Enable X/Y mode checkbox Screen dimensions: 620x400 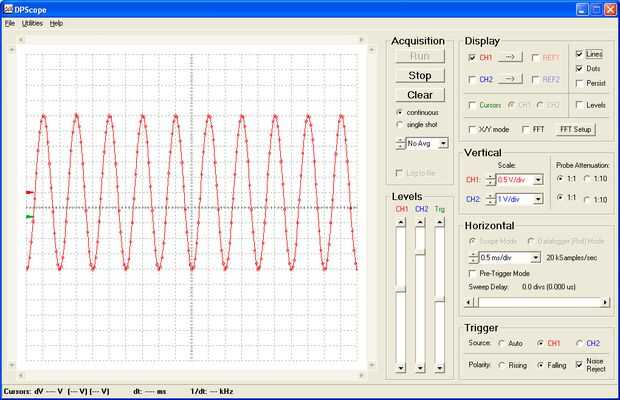click(x=472, y=129)
